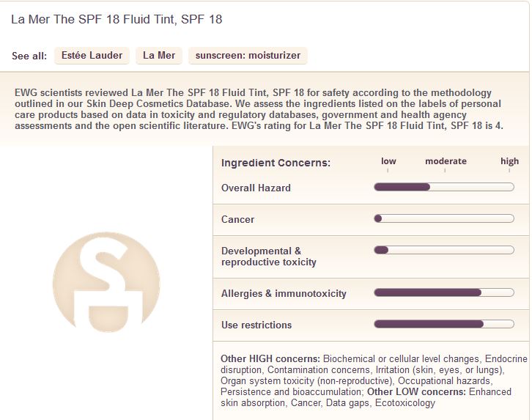Click the Use restrictions label
The width and height of the screenshot is (532, 420).
click(x=256, y=325)
